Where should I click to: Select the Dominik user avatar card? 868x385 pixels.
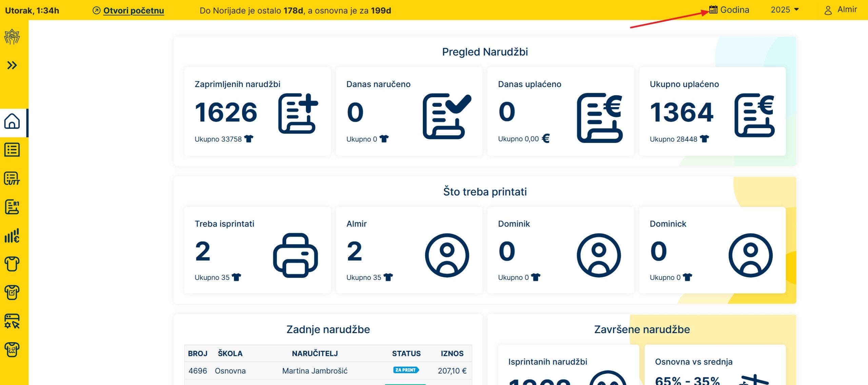click(x=598, y=255)
